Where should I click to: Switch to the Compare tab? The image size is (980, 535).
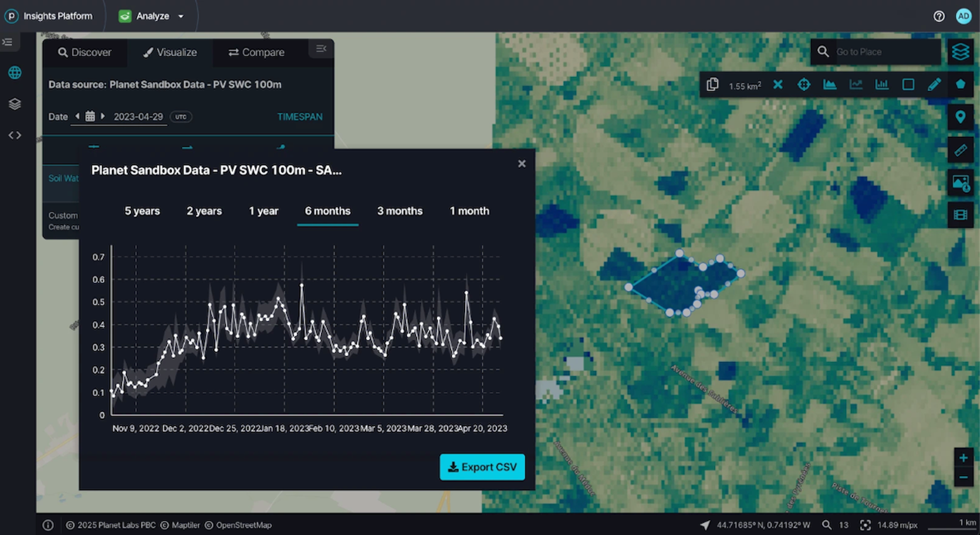pos(256,52)
